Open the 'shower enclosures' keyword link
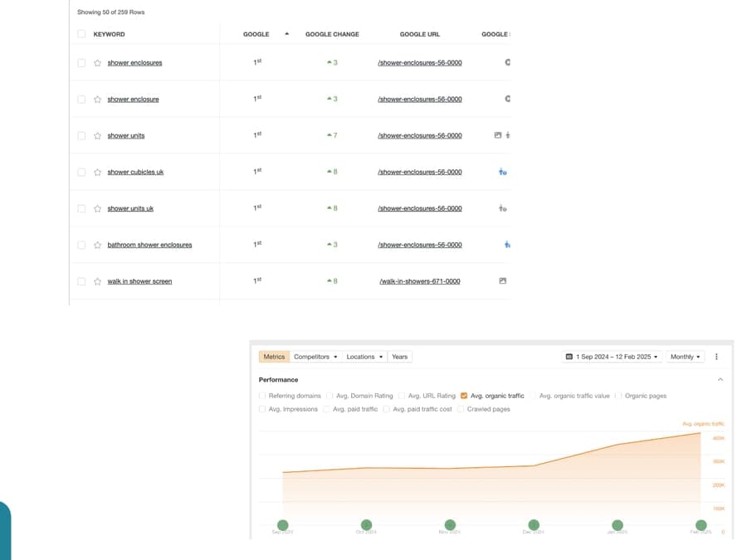This screenshot has width=747, height=560. (134, 63)
